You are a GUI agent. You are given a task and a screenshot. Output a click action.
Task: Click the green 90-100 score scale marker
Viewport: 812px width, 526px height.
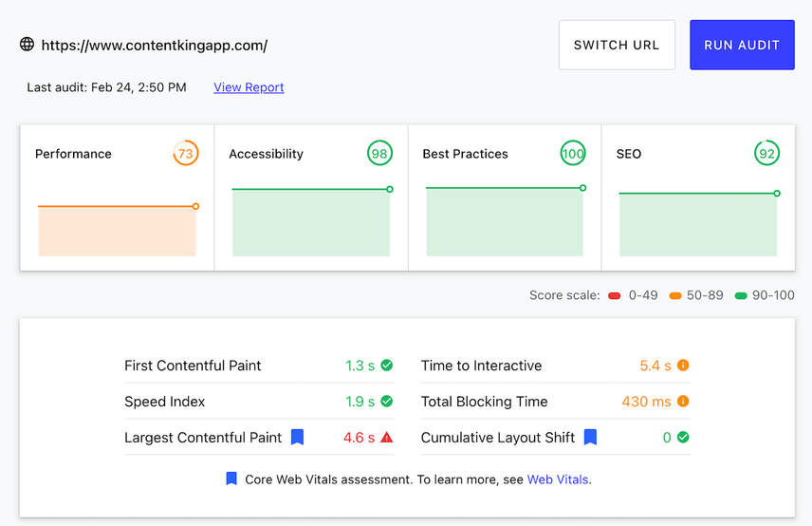[x=741, y=295]
